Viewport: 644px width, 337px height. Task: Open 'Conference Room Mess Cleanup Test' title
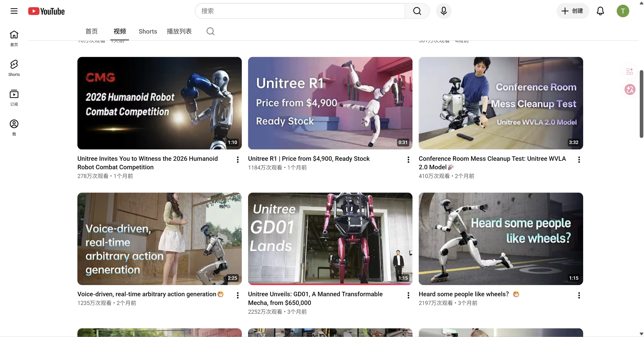pyautogui.click(x=492, y=163)
